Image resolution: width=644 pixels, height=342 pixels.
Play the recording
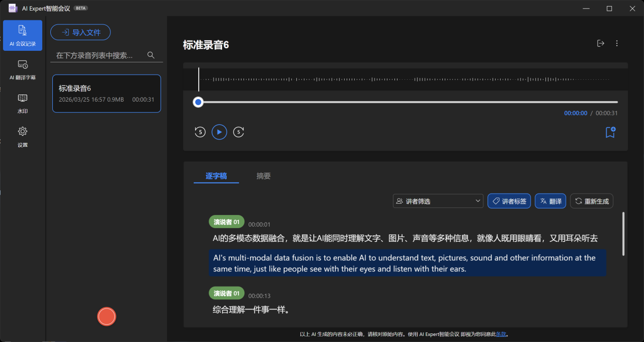[x=219, y=132]
